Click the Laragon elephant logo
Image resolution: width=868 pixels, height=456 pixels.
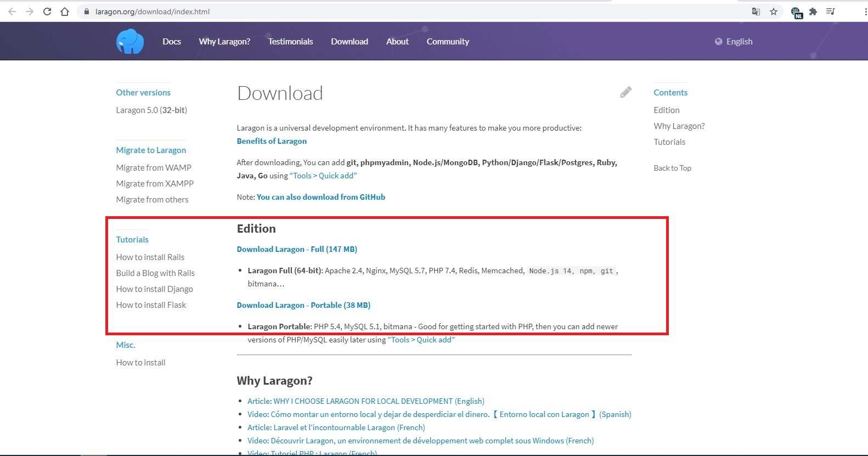click(x=130, y=41)
